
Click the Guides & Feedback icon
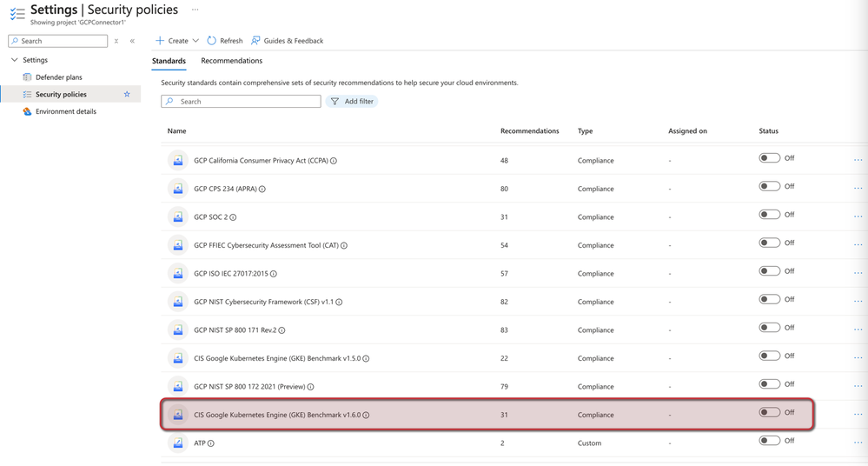point(255,41)
